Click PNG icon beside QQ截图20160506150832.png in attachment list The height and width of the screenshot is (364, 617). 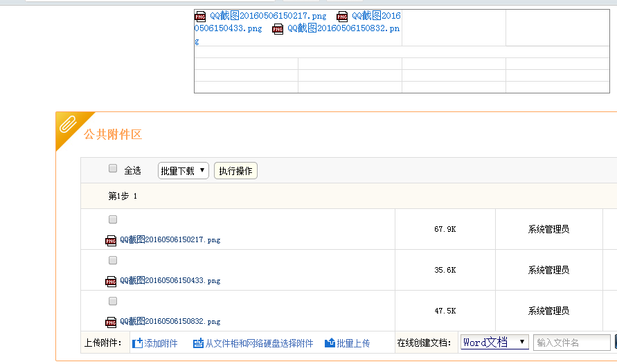pos(111,322)
